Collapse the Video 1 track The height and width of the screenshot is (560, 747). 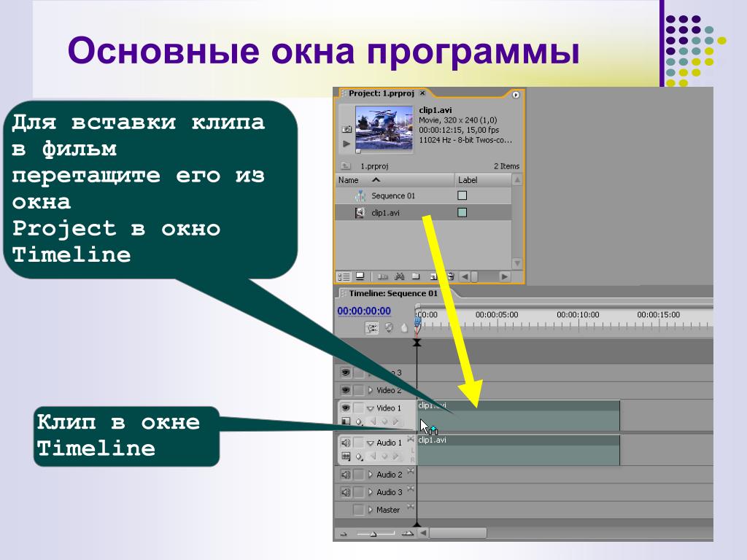click(370, 408)
